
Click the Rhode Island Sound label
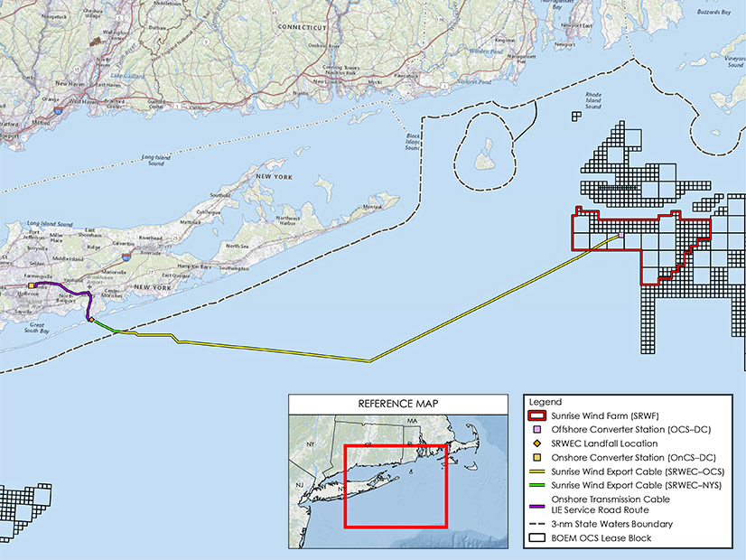click(x=592, y=101)
